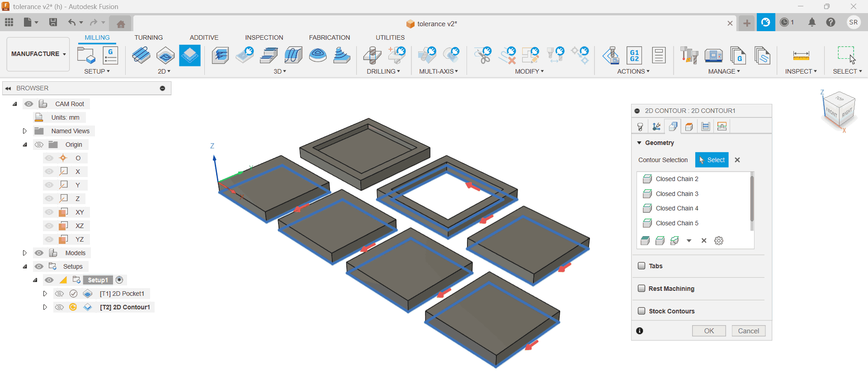Viewport: 868px width, 392px height.
Task: Enable the Tabs checkbox
Action: (x=642, y=266)
